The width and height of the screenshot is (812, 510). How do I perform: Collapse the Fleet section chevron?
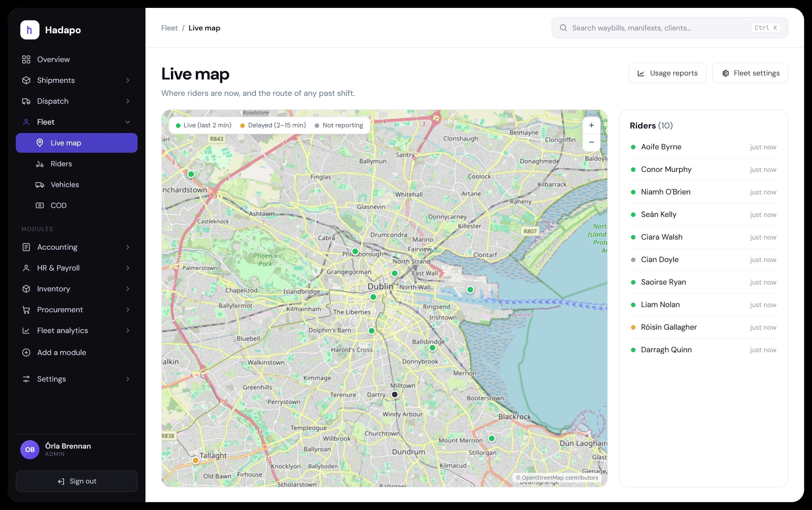tap(128, 122)
